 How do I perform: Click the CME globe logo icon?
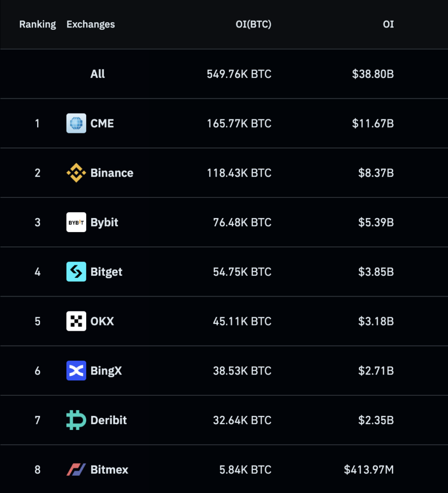tap(76, 123)
